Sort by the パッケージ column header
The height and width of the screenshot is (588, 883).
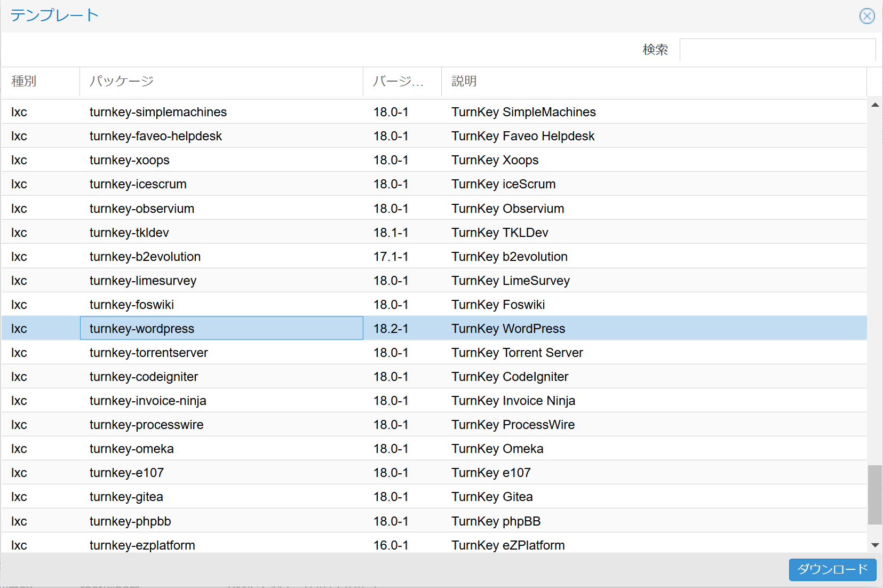221,81
